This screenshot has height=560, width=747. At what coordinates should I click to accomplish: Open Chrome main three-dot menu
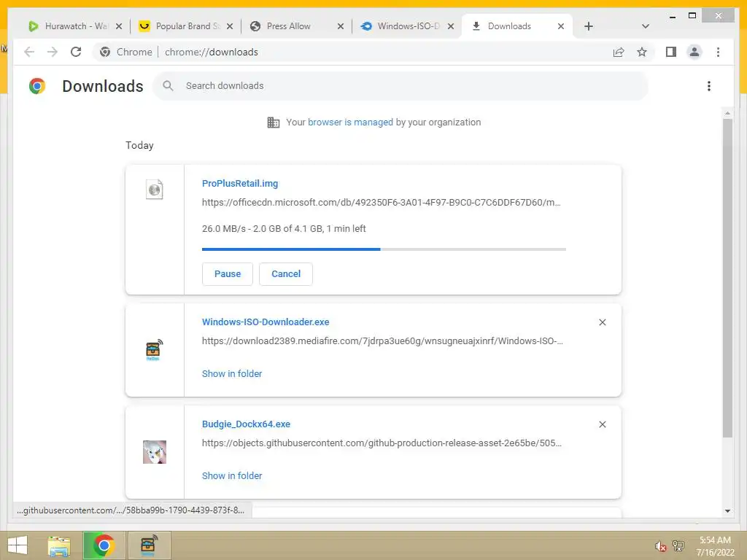coord(718,52)
